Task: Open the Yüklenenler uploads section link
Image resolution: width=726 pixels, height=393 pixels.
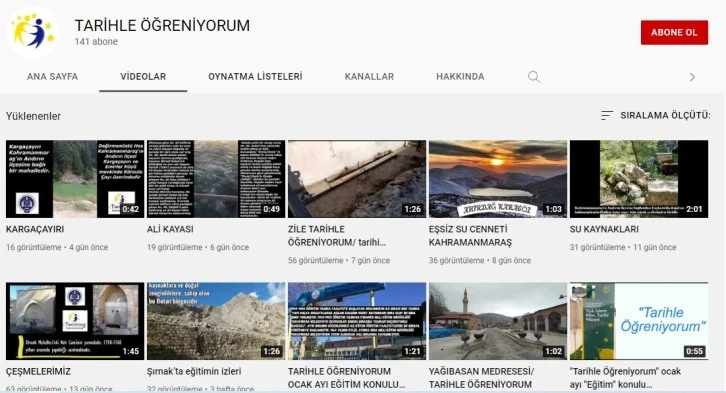Action: click(x=33, y=116)
